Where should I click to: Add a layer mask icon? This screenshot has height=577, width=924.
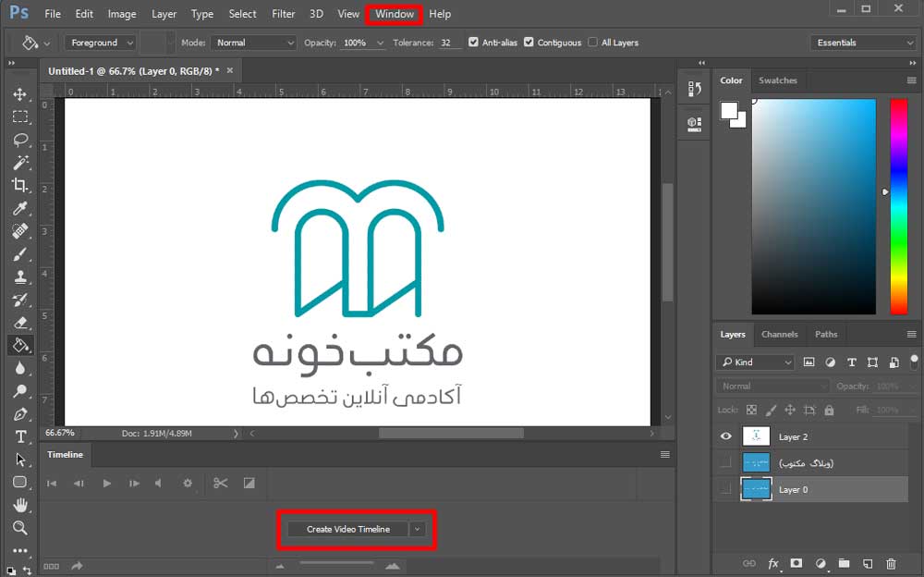pyautogui.click(x=796, y=563)
